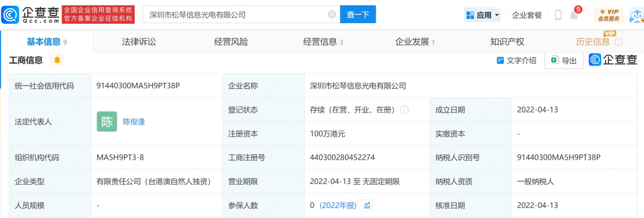Click the 全国企业信用查询系统 red banner
Screen dimensions: 644x218
99,15
